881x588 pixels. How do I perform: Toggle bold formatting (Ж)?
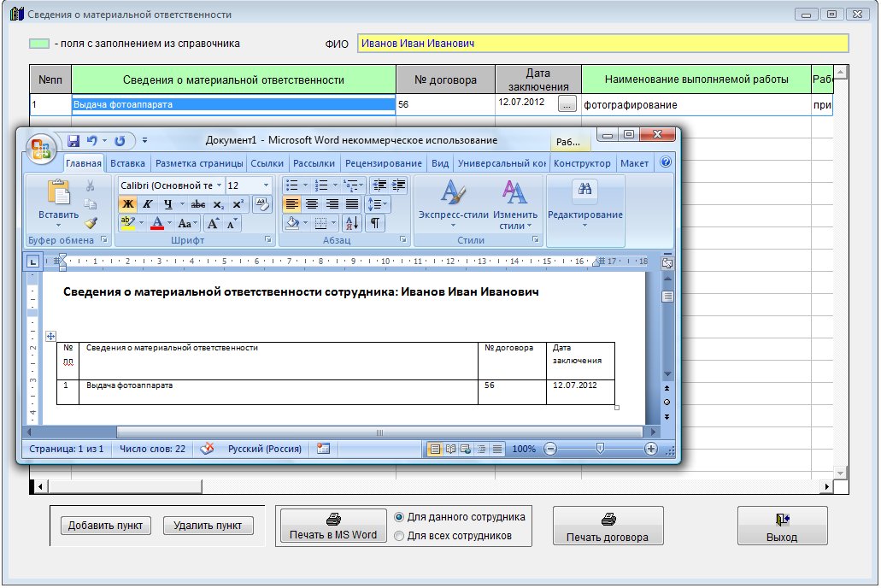[x=128, y=204]
